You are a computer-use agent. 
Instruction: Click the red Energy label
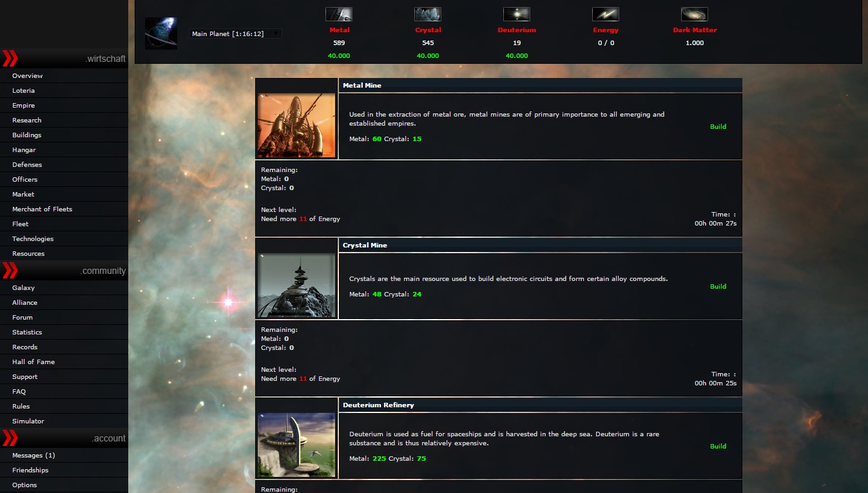[x=606, y=30]
